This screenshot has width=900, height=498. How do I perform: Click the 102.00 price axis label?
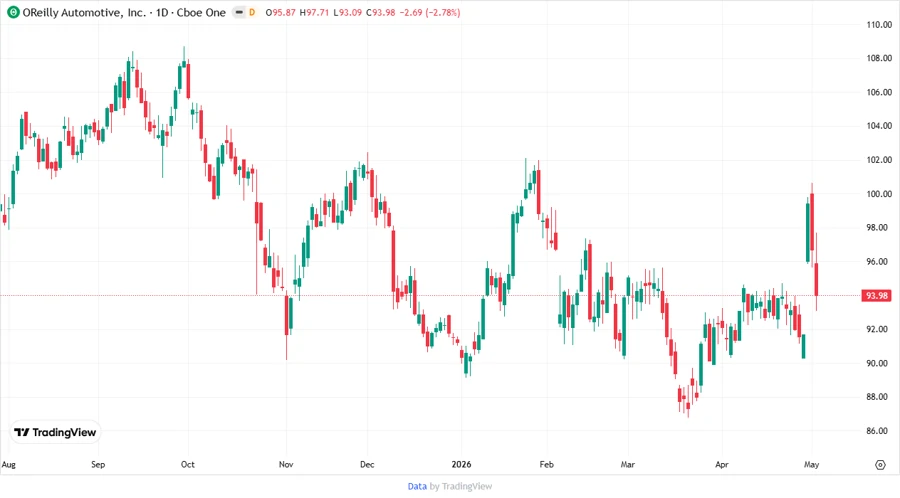(x=879, y=159)
